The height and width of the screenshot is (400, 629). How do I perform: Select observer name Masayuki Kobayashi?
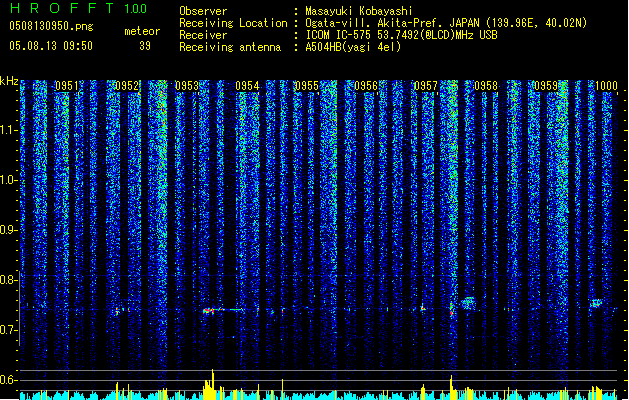pyautogui.click(x=359, y=11)
